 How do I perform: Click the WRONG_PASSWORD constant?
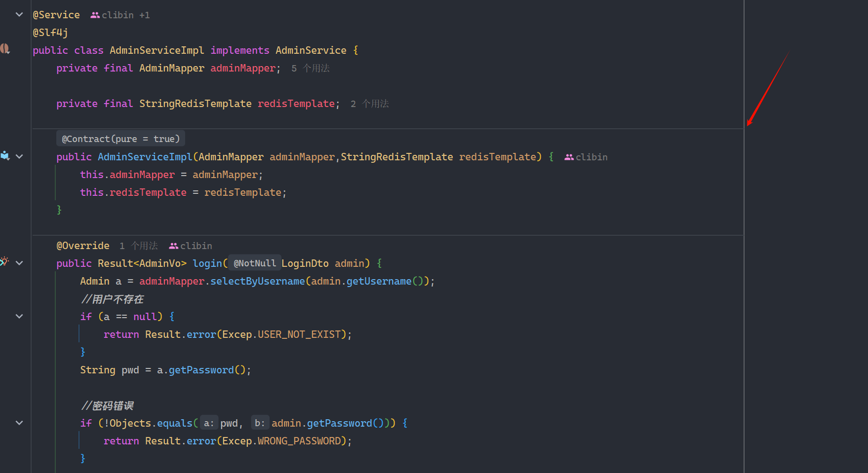click(x=299, y=441)
